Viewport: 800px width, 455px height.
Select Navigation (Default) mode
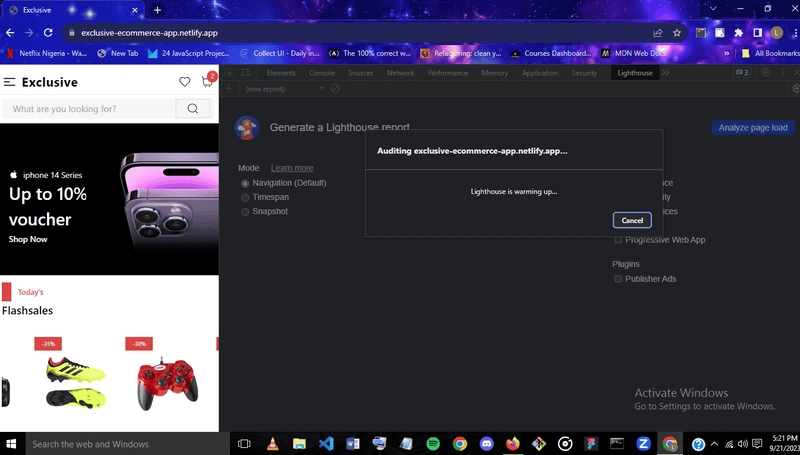(x=245, y=183)
